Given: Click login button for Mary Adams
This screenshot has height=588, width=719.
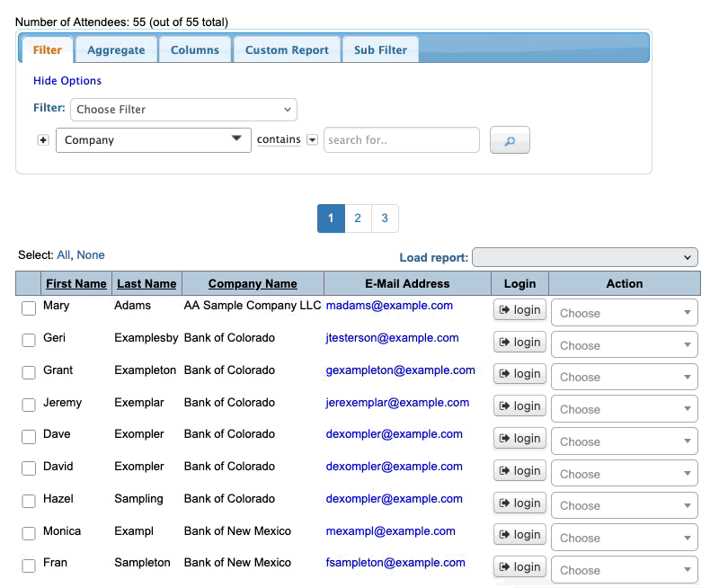Looking at the screenshot, I should click(x=519, y=310).
